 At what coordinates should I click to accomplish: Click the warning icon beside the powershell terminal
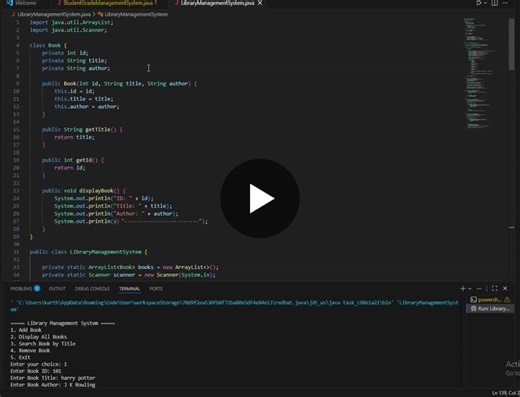(507, 300)
